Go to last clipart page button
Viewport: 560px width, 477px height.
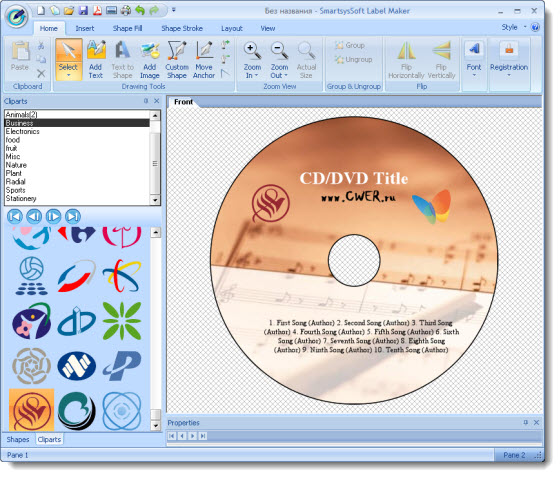[x=73, y=216]
